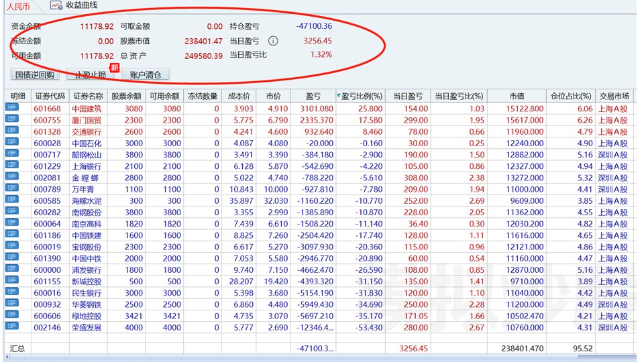Sort by 成本价 column header
Image resolution: width=644 pixels, height=362 pixels.
pos(239,96)
